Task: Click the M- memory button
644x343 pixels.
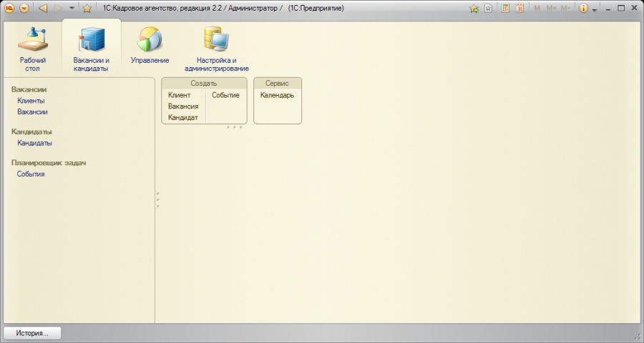Action: pyautogui.click(x=565, y=8)
